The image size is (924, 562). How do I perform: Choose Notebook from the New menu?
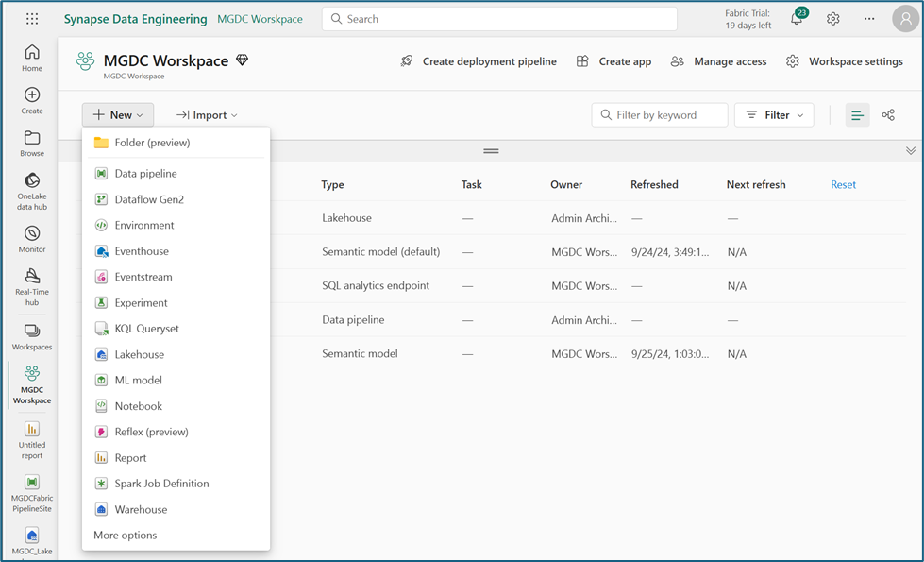point(176,406)
